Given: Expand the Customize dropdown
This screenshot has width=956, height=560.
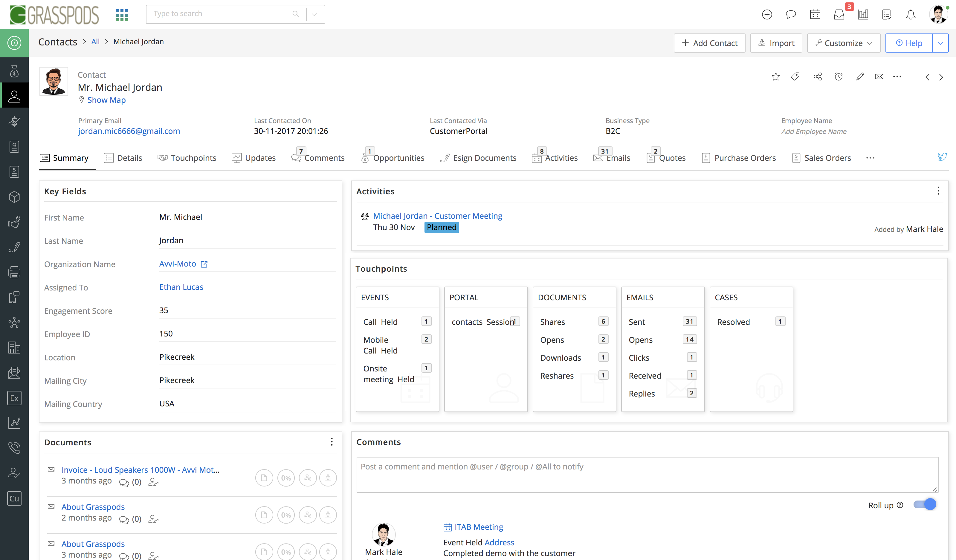Looking at the screenshot, I should (843, 43).
